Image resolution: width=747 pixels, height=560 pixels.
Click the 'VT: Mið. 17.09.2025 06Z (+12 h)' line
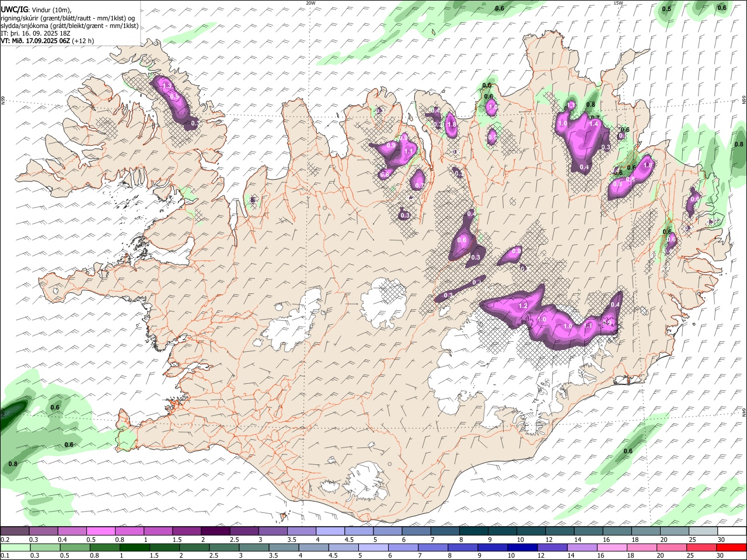click(47, 41)
